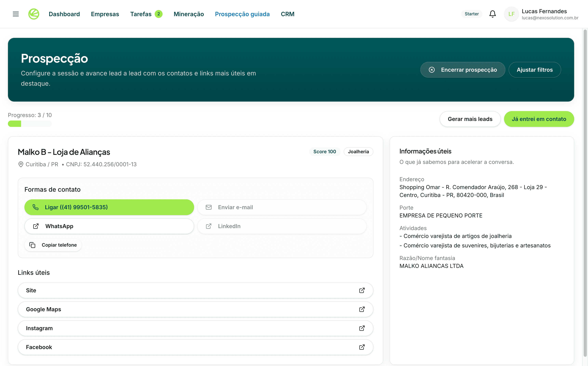The width and height of the screenshot is (588, 366).
Task: Click the phone icon on the Ligar button
Action: pyautogui.click(x=36, y=207)
